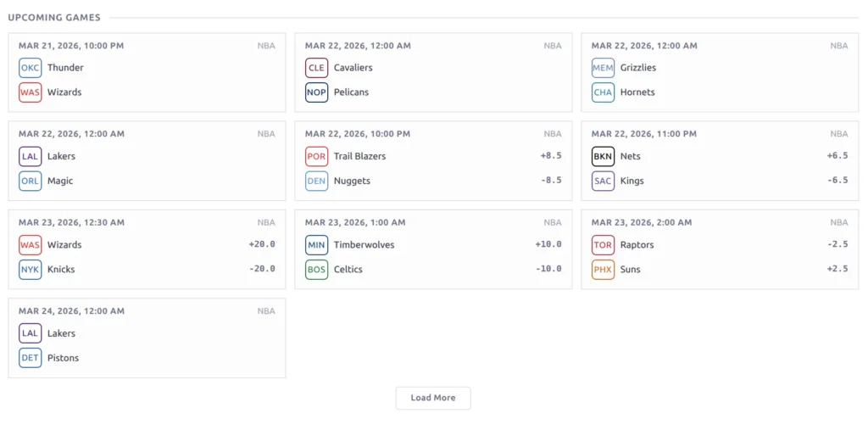Select the Suns team name
The image size is (868, 430).
(631, 270)
